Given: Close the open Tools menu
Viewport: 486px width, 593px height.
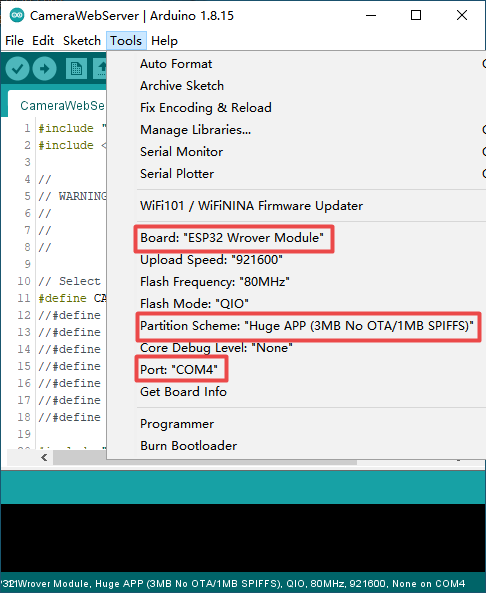Looking at the screenshot, I should coord(126,40).
